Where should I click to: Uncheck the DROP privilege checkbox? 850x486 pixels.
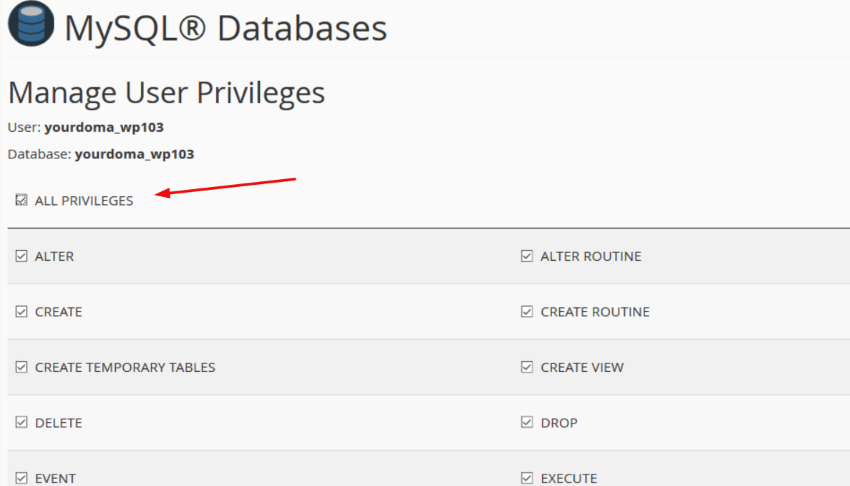(527, 423)
